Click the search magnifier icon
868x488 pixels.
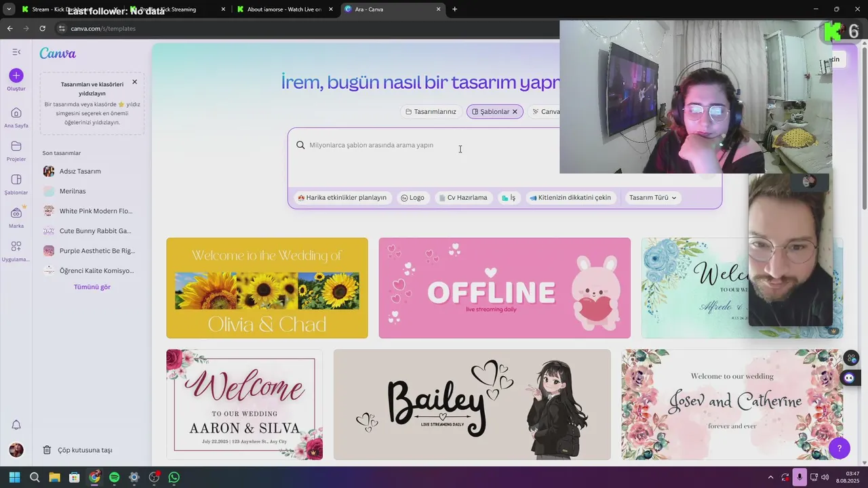[300, 145]
